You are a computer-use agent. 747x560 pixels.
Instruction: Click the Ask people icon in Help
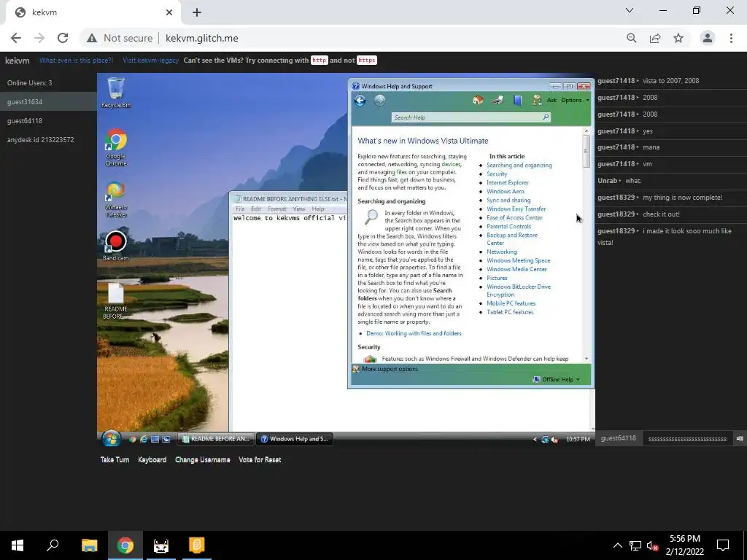click(x=537, y=99)
